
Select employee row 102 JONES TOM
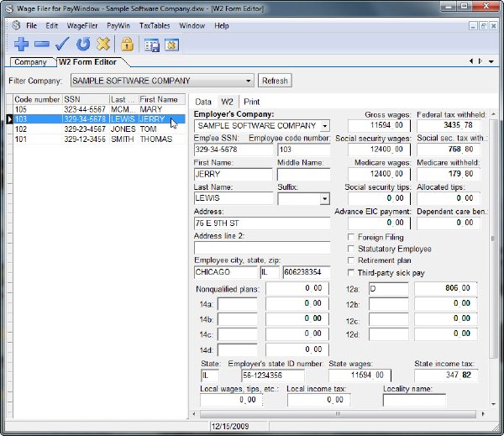click(99, 129)
